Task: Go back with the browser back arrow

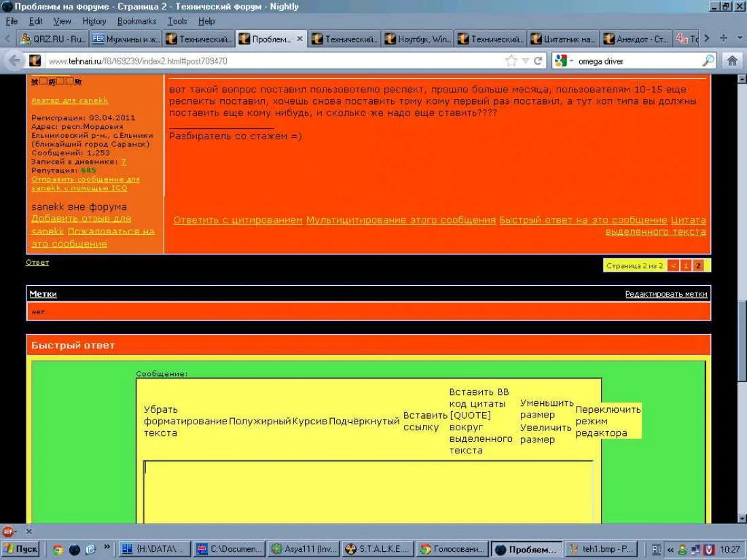Action: point(15,60)
